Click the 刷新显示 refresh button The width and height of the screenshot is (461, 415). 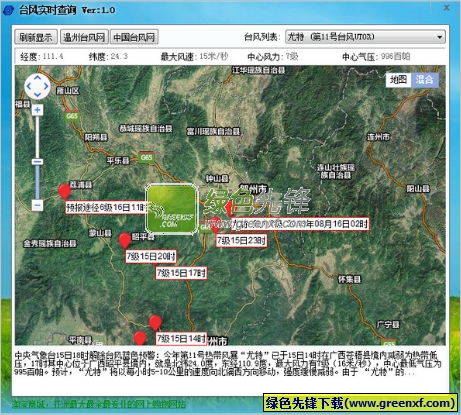click(x=36, y=37)
